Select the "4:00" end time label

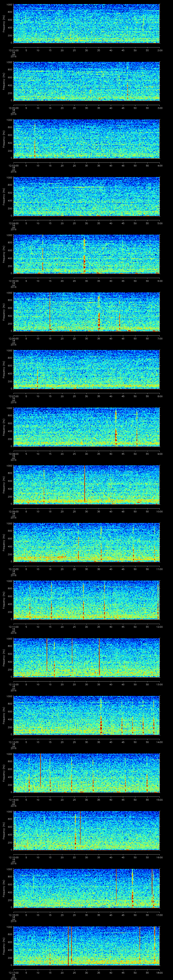tap(160, 166)
